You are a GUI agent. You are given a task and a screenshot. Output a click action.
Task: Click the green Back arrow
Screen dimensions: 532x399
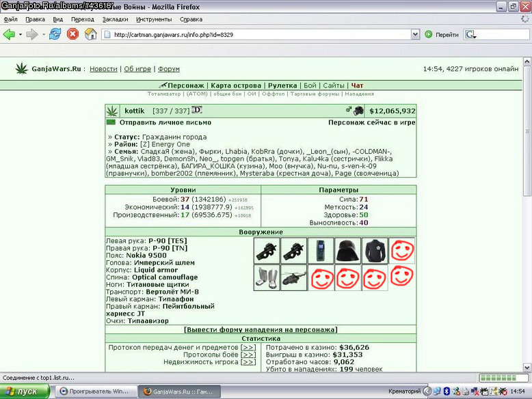click(x=9, y=34)
